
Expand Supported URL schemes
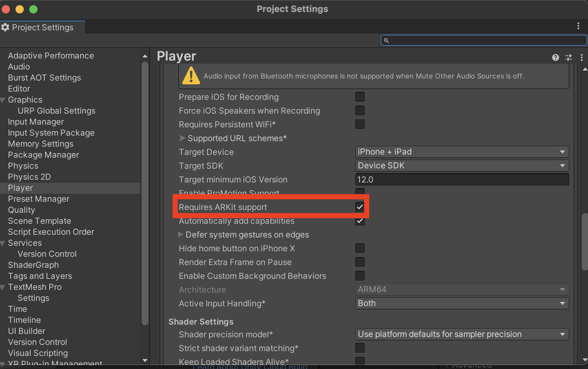[x=183, y=138]
